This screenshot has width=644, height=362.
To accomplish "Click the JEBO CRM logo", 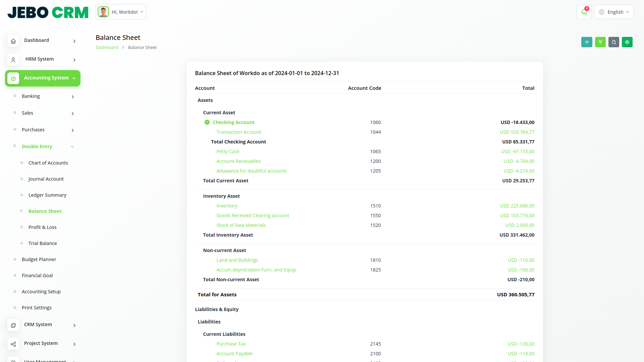I will coord(48,12).
